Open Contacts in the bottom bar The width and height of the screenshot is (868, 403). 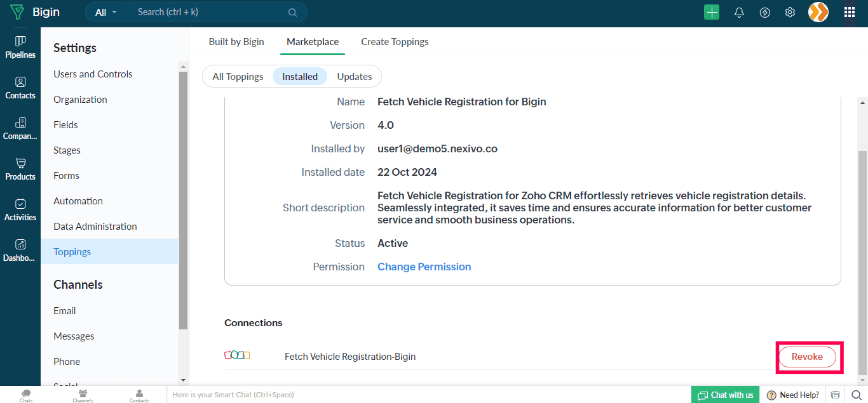coord(139,395)
